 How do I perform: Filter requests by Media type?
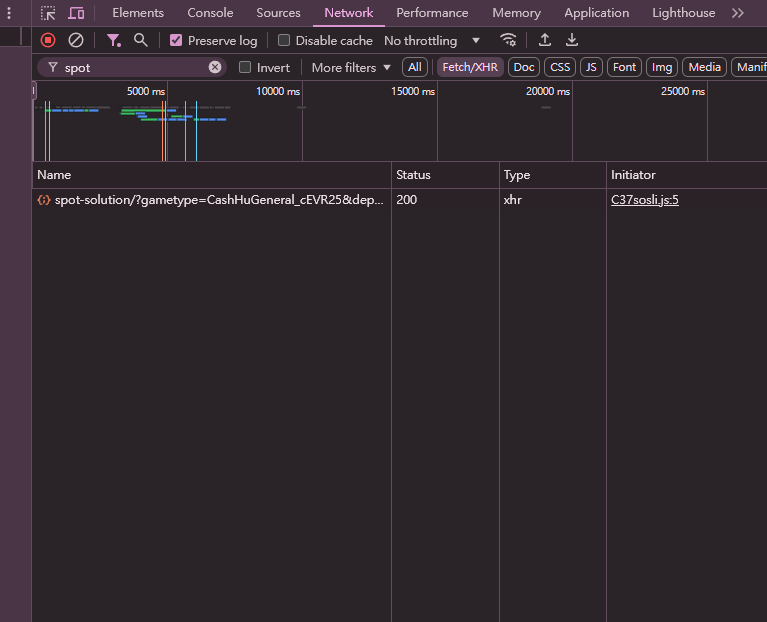(x=704, y=67)
